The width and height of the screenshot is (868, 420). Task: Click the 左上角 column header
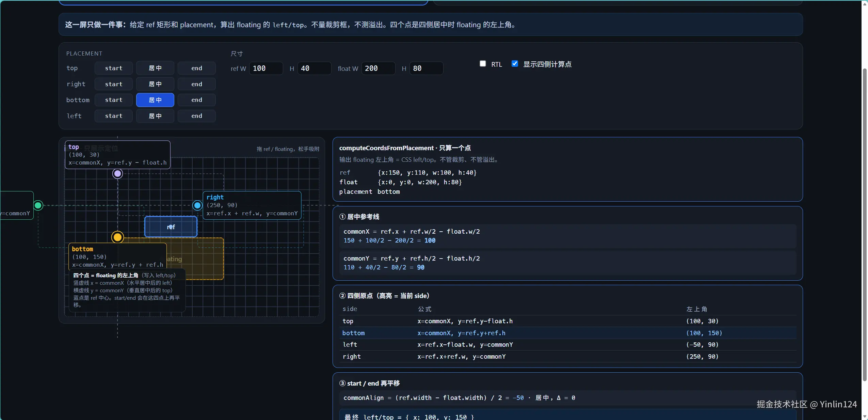pyautogui.click(x=696, y=309)
